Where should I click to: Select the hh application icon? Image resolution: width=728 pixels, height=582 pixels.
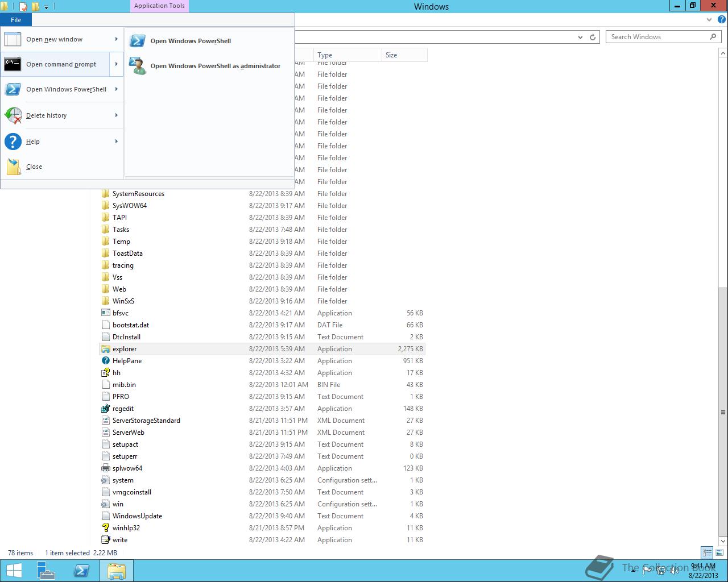[106, 373]
